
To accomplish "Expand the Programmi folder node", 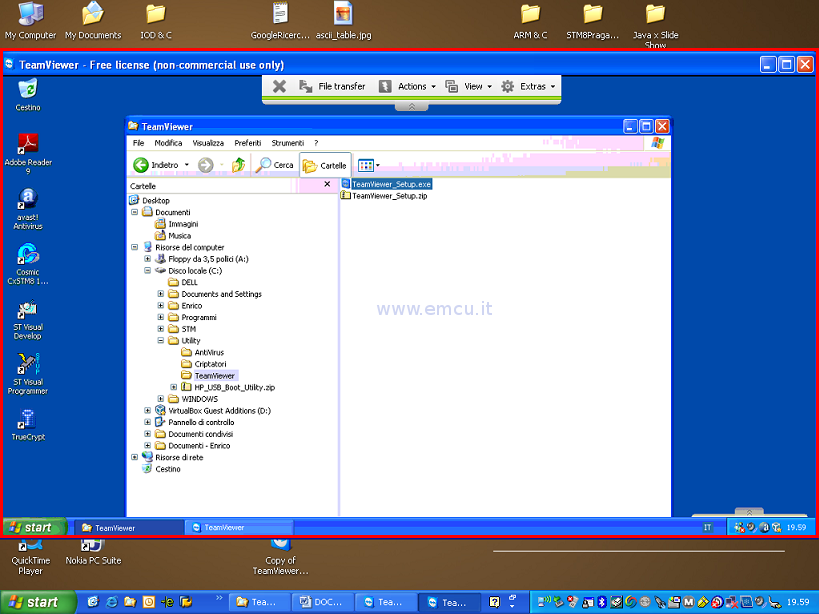I will (x=160, y=317).
